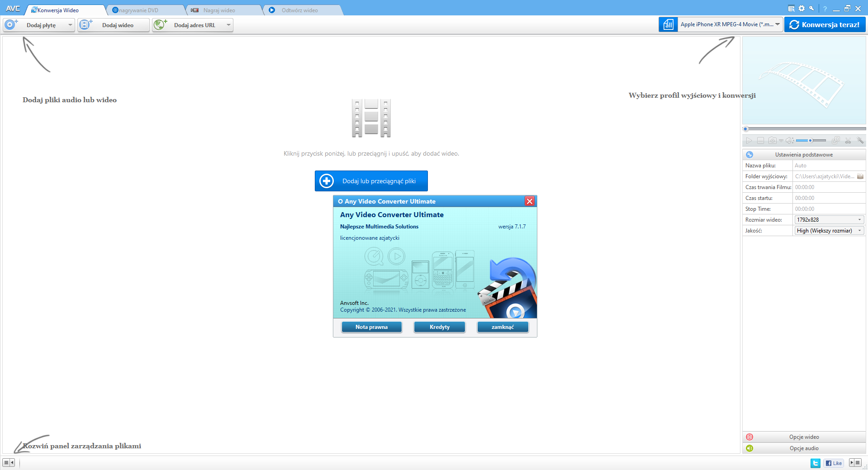868x470 pixels.
Task: Start conversion with Konwersja teraz! button
Action: (825, 24)
